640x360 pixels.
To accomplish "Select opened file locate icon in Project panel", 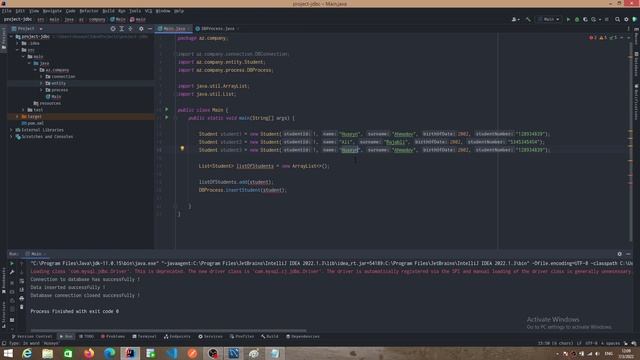I will [x=113, y=29].
